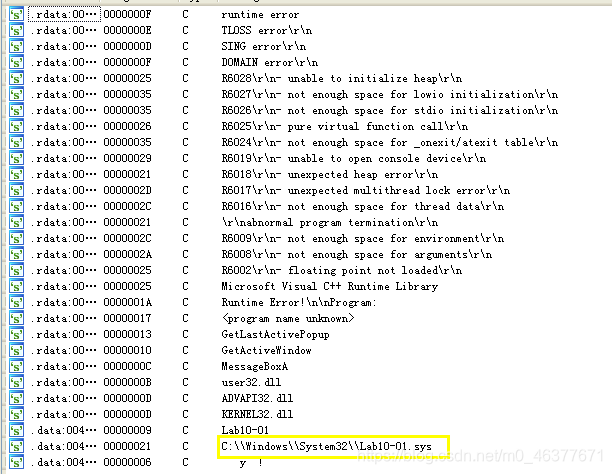
Task: Click the string icon beside 'runtime error'
Action: click(16, 15)
